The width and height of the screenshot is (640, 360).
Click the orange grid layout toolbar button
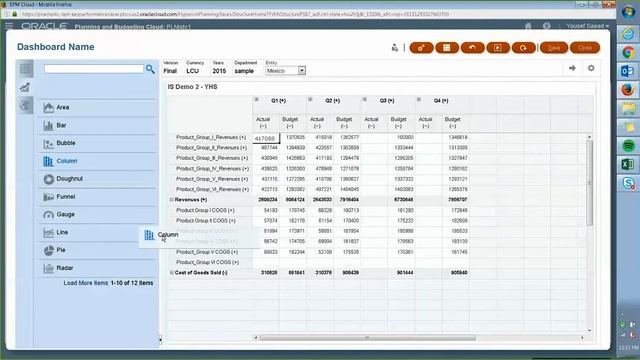(x=447, y=48)
